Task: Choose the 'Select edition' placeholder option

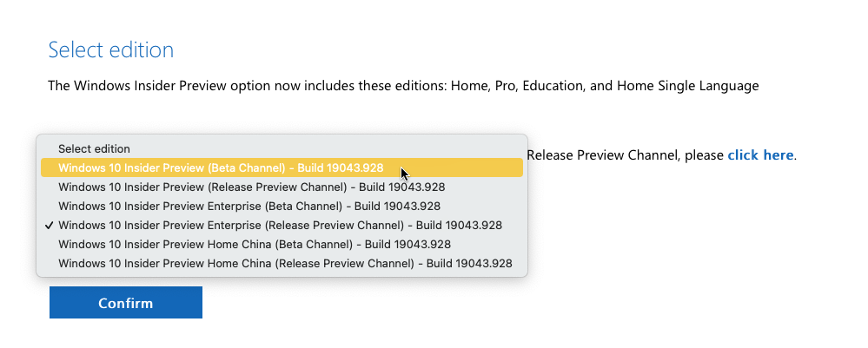Action: pyautogui.click(x=94, y=148)
